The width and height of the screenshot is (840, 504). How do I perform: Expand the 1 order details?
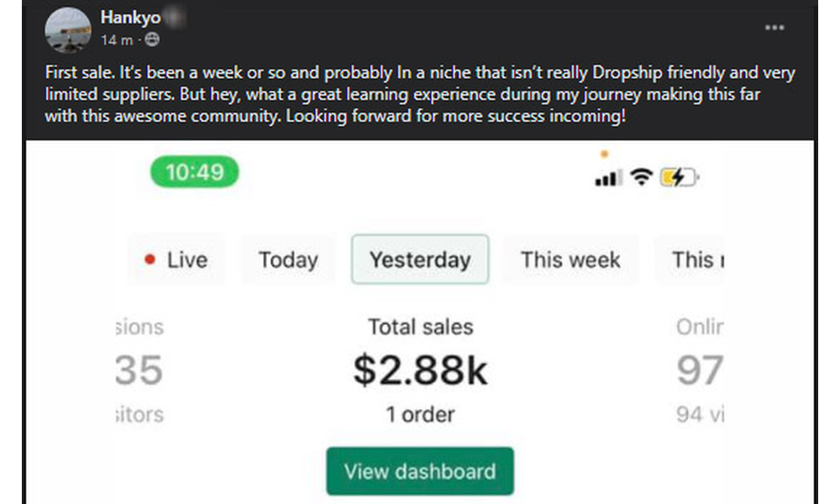click(420, 414)
